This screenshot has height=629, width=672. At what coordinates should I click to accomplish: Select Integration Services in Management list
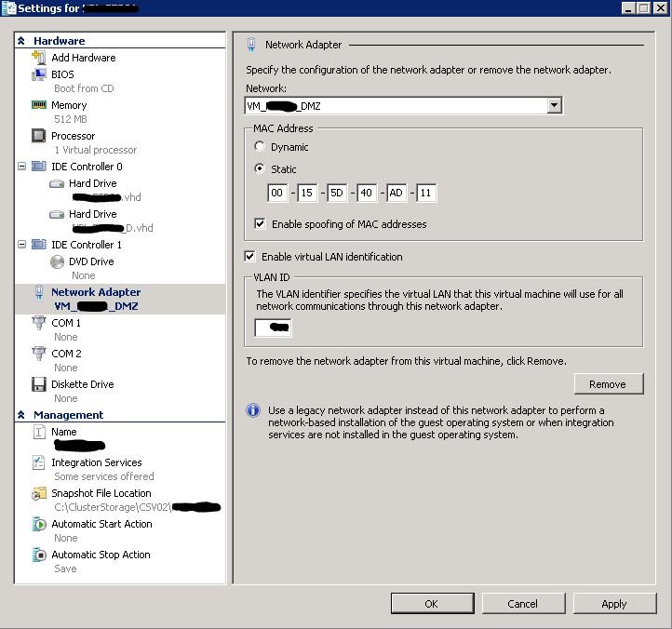pos(96,462)
